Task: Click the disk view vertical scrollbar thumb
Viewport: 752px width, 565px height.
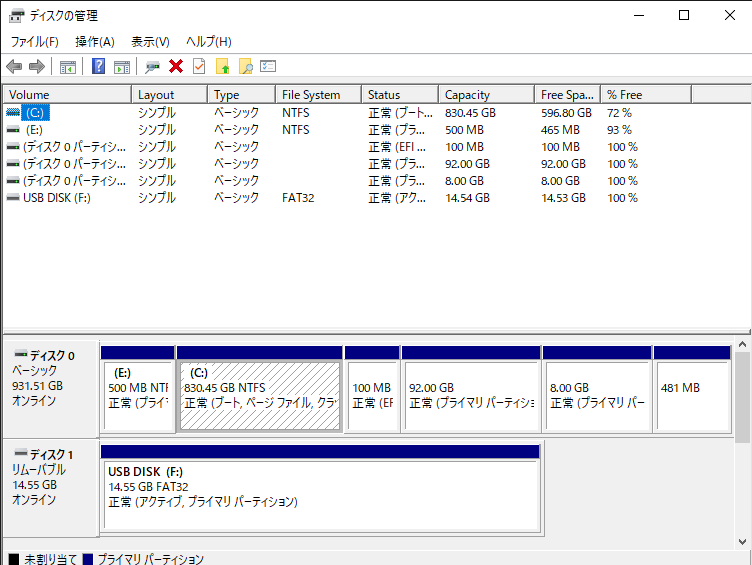Action: point(742,398)
